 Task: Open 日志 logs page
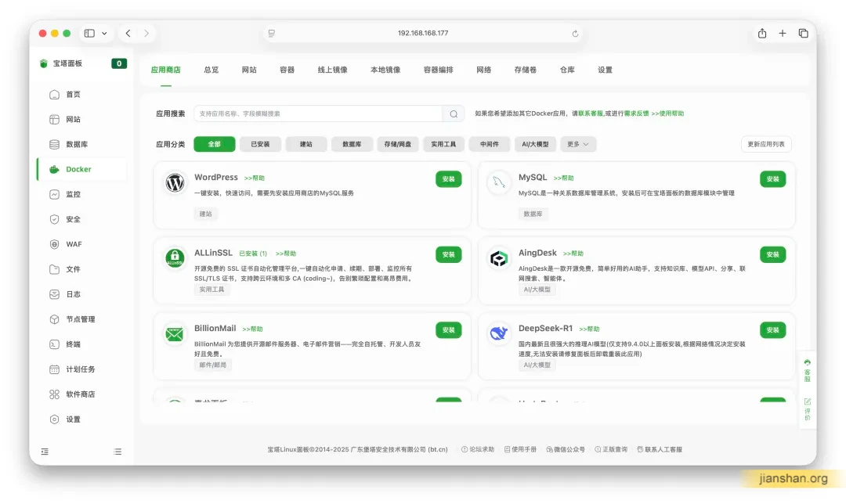click(x=73, y=294)
